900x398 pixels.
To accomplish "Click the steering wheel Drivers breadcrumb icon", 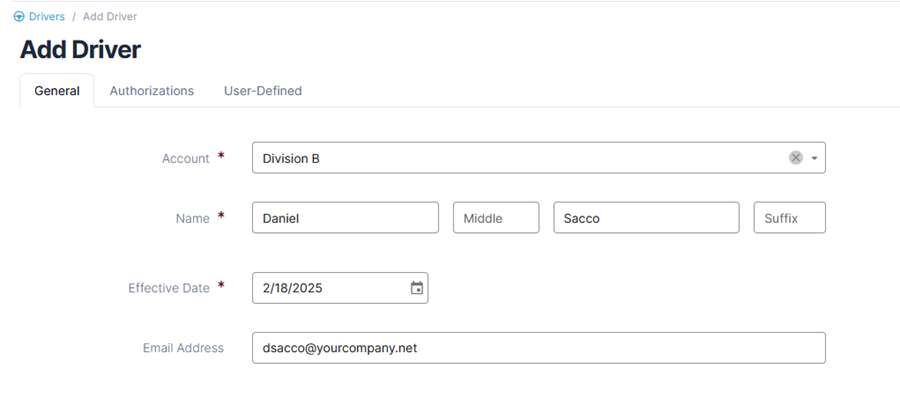I will tap(19, 17).
